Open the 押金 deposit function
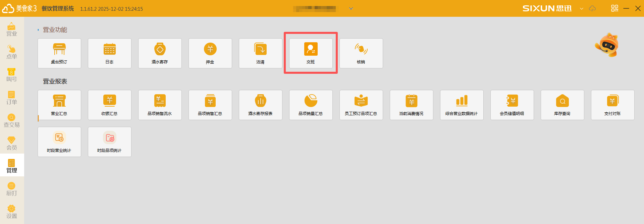Viewport: 644px width, 224px height. tap(210, 53)
